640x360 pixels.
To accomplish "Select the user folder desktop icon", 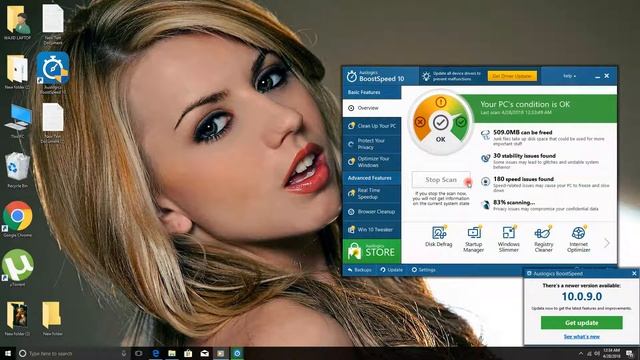I will coord(17,23).
